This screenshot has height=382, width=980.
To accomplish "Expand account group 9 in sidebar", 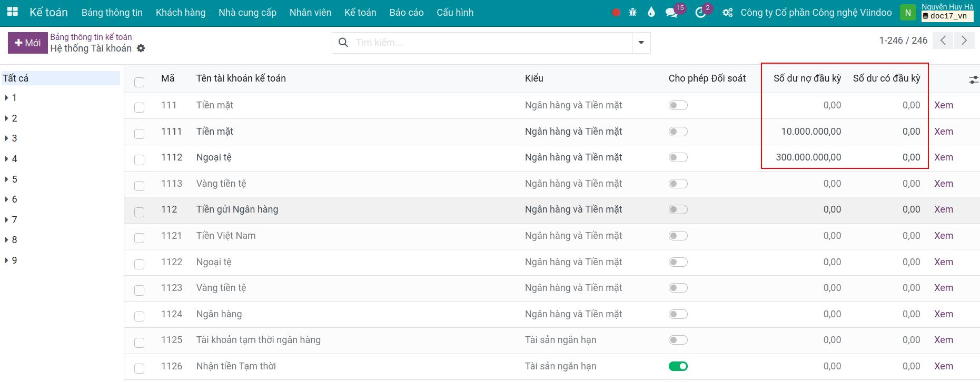I will (x=6, y=260).
